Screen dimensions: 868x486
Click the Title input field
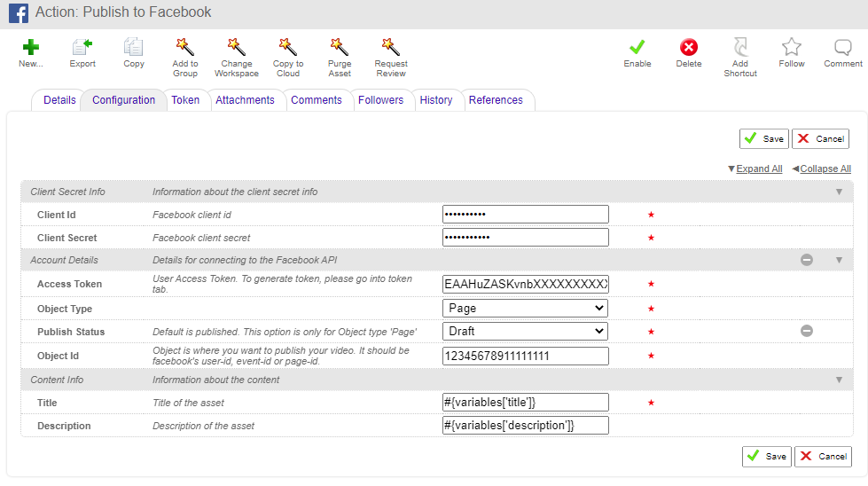[x=526, y=403]
